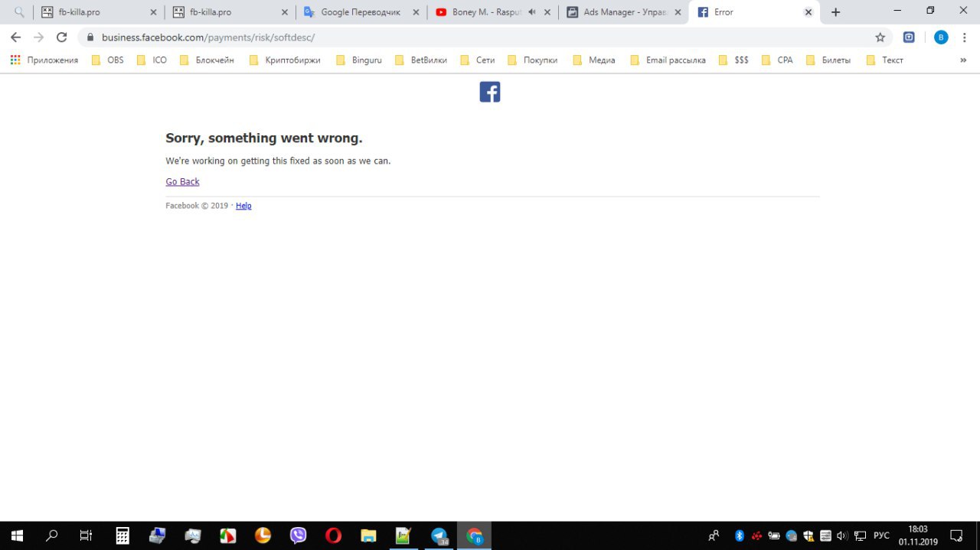Open the Текст bookmark folder

pyautogui.click(x=885, y=60)
